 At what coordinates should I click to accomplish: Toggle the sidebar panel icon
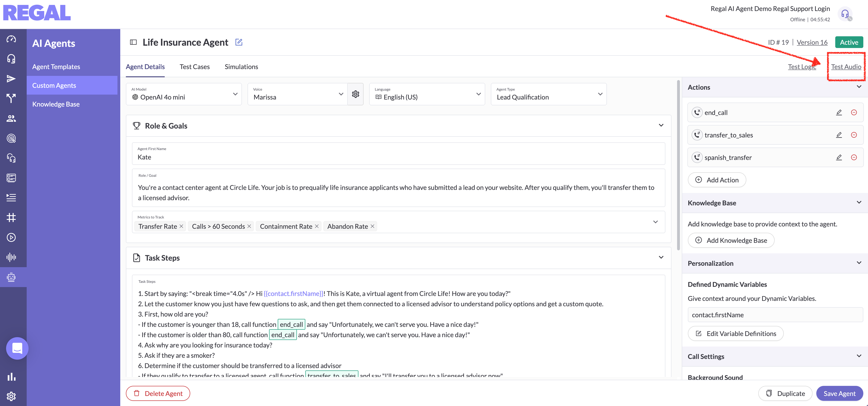coord(133,42)
